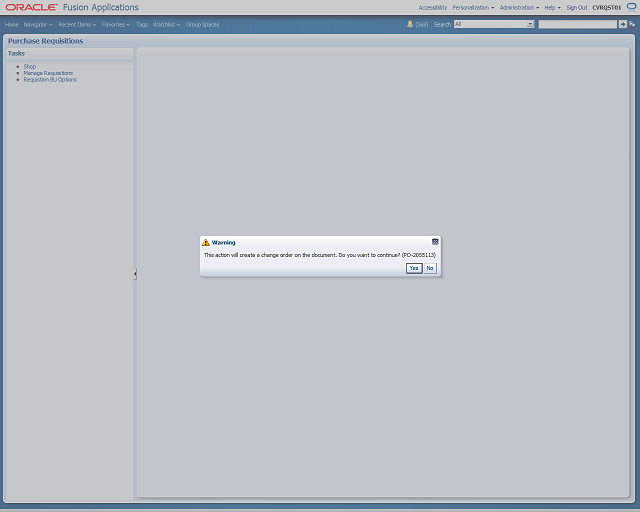Image resolution: width=640 pixels, height=512 pixels.
Task: Click the Oracle Fusion Applications logo
Action: 72,7
